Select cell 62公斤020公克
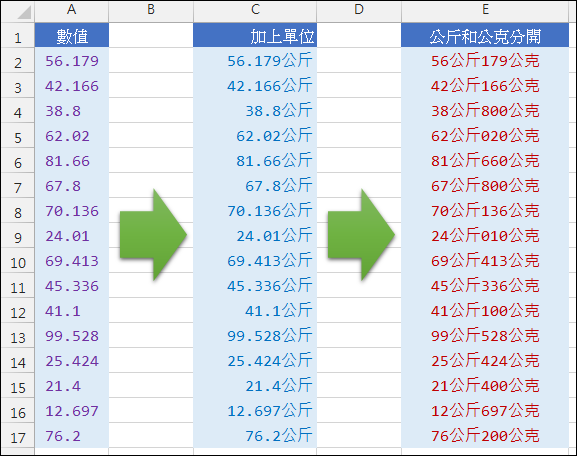Screen dimensions: 577x456 tap(485, 135)
